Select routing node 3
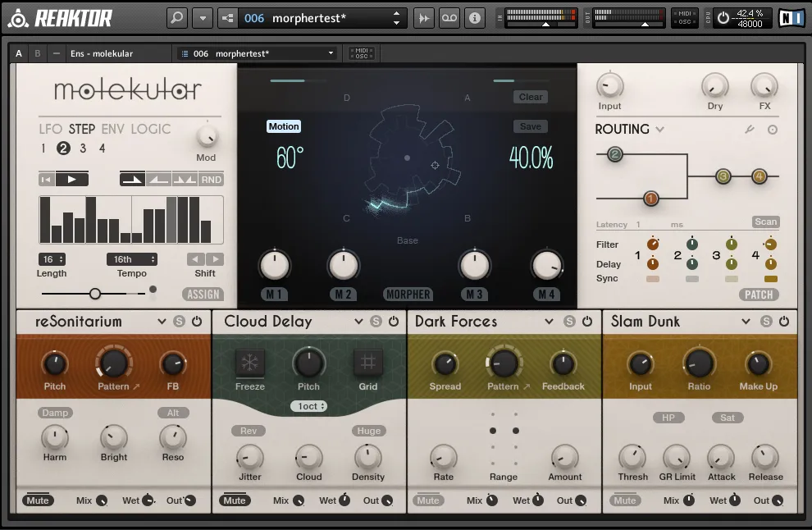812x530 pixels. tap(723, 176)
